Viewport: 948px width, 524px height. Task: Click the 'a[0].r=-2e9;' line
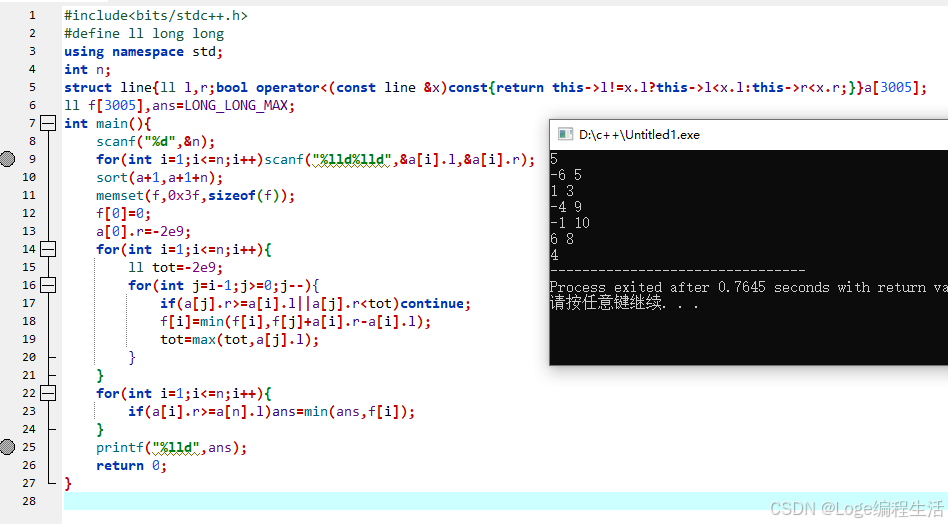pyautogui.click(x=143, y=231)
